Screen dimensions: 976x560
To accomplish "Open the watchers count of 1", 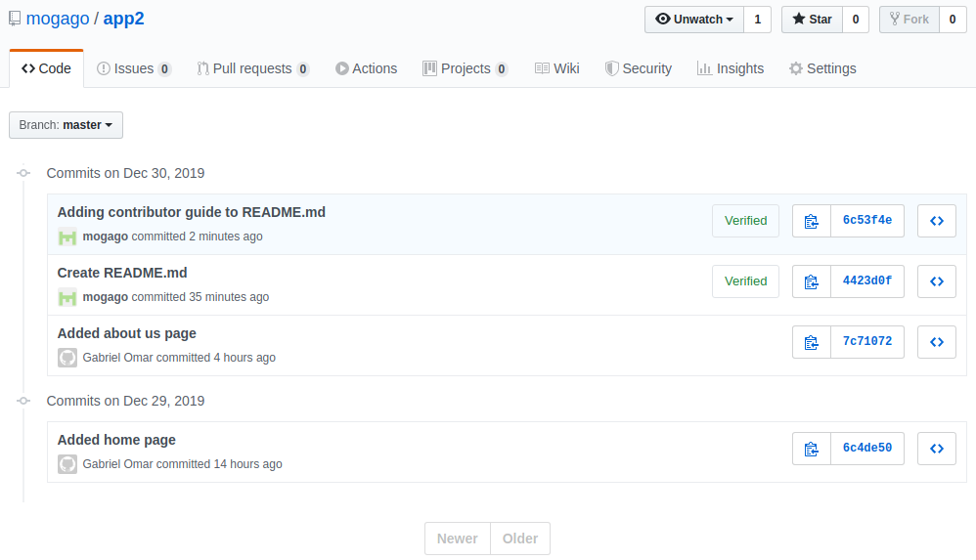I will coord(758,20).
